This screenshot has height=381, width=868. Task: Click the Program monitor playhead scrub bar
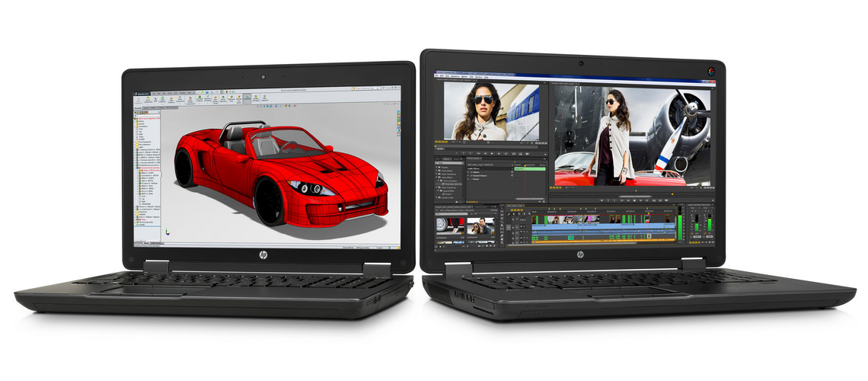pos(632,194)
